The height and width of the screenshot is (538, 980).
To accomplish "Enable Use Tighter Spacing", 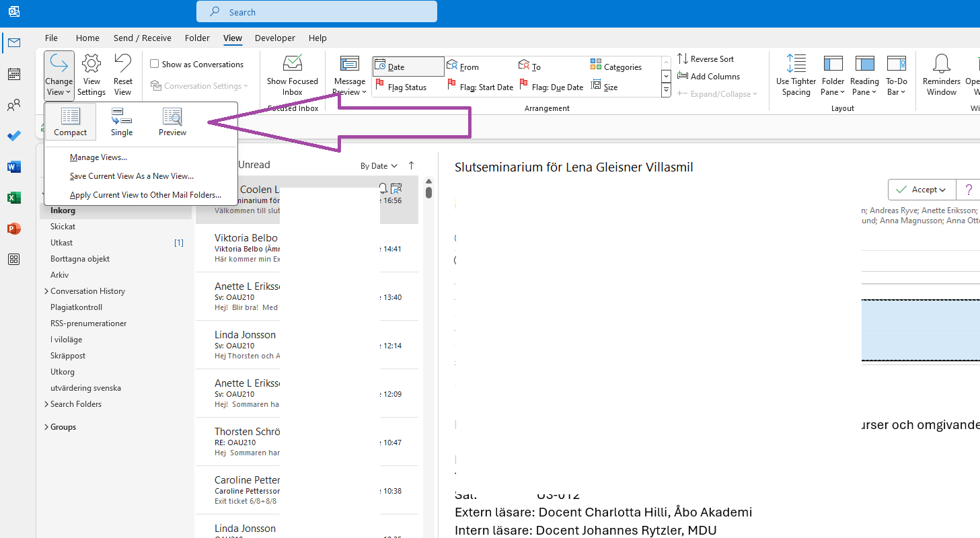I will tap(796, 74).
